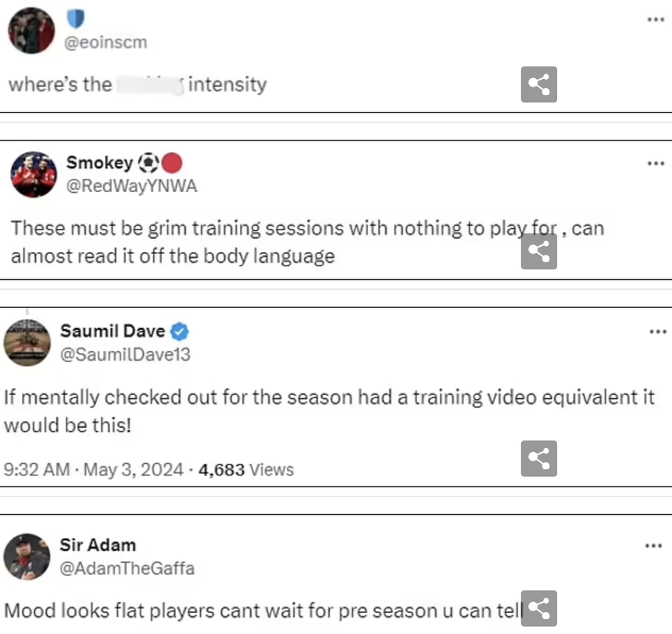Viewport: 672px width, 634px height.
Task: Open the 9:32 AM May 3, 2024 timestamp
Action: point(94,469)
